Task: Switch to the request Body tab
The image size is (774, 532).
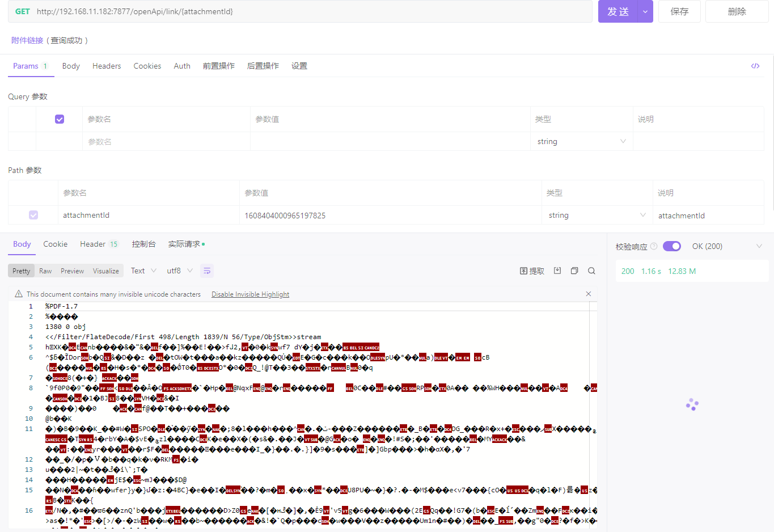Action: (71, 66)
